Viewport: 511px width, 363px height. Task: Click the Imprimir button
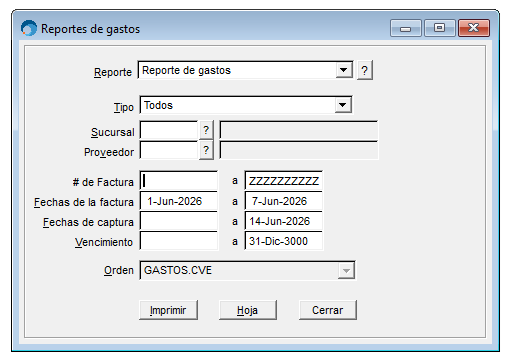pyautogui.click(x=168, y=310)
